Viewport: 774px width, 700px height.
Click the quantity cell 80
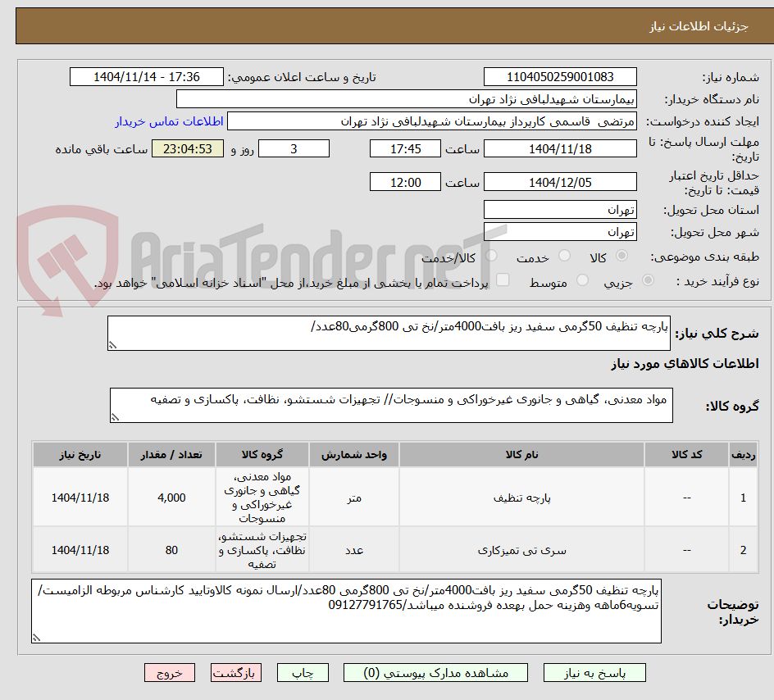[x=171, y=550]
